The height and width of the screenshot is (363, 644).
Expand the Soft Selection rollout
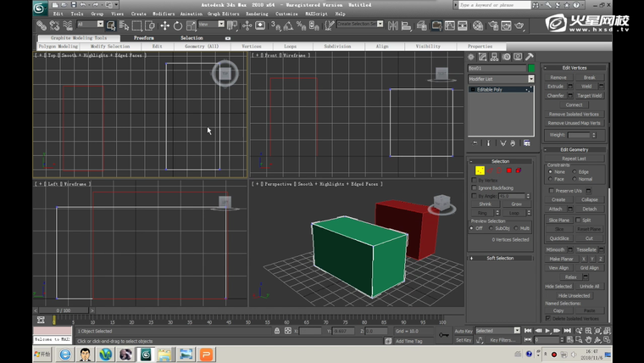pos(500,258)
